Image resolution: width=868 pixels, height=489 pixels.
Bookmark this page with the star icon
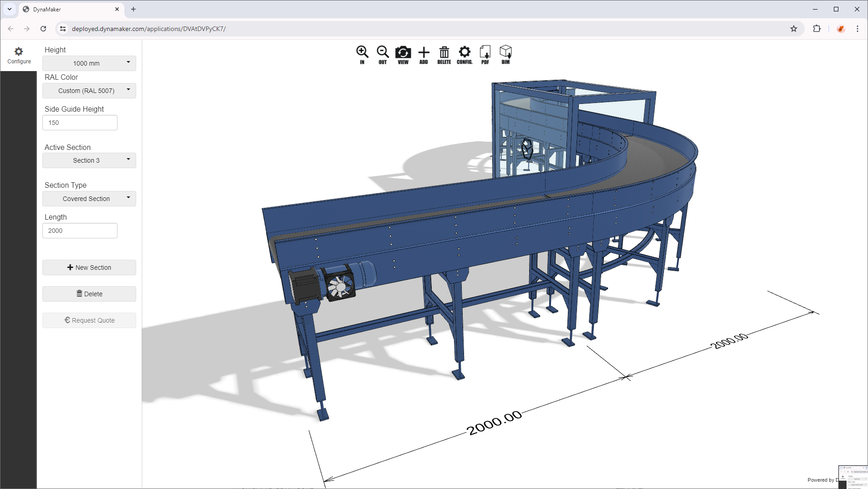pos(794,29)
